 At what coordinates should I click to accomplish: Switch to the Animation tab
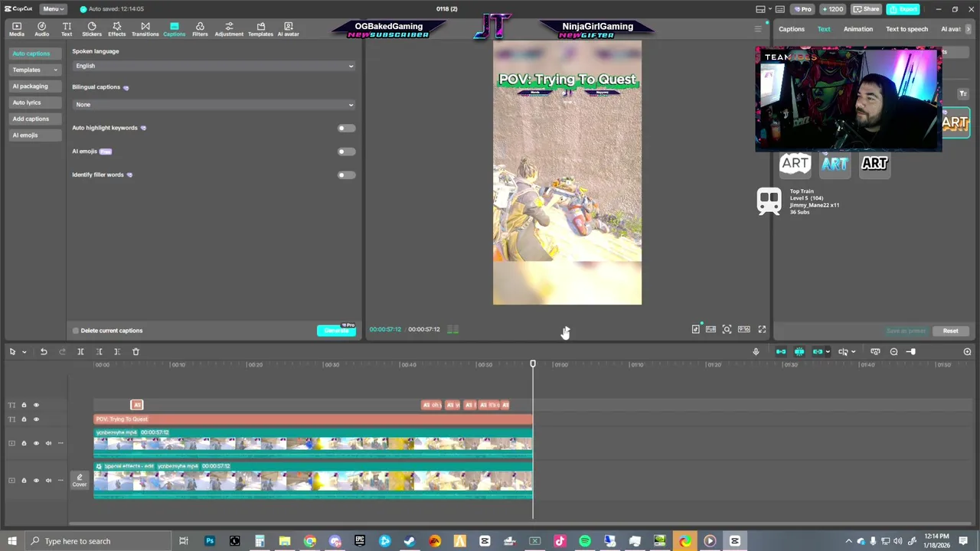857,29
